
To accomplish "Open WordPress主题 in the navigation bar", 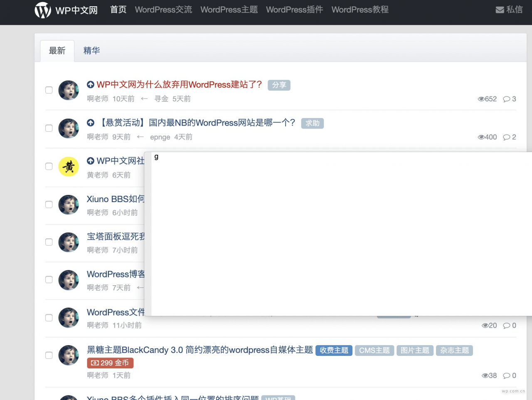I will [229, 10].
